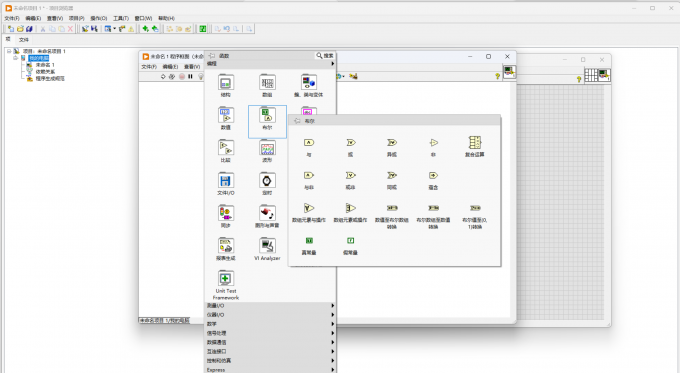
Task: Choose the Not (非) function
Action: (433, 147)
